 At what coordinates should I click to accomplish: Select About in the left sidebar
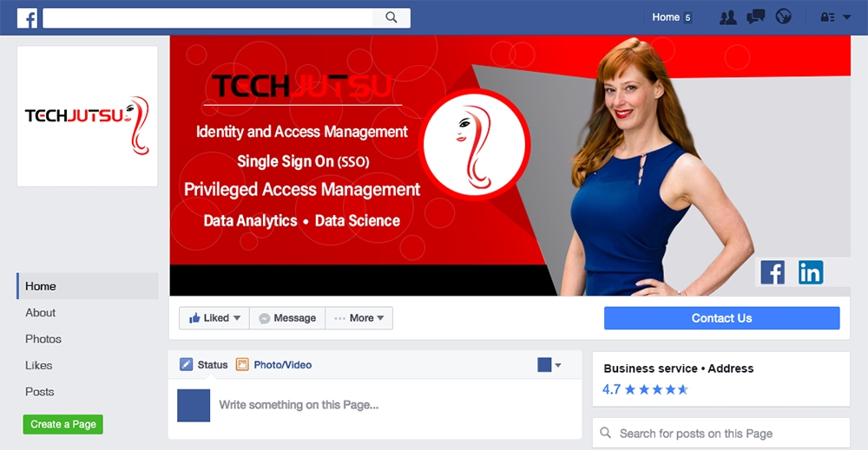point(41,313)
